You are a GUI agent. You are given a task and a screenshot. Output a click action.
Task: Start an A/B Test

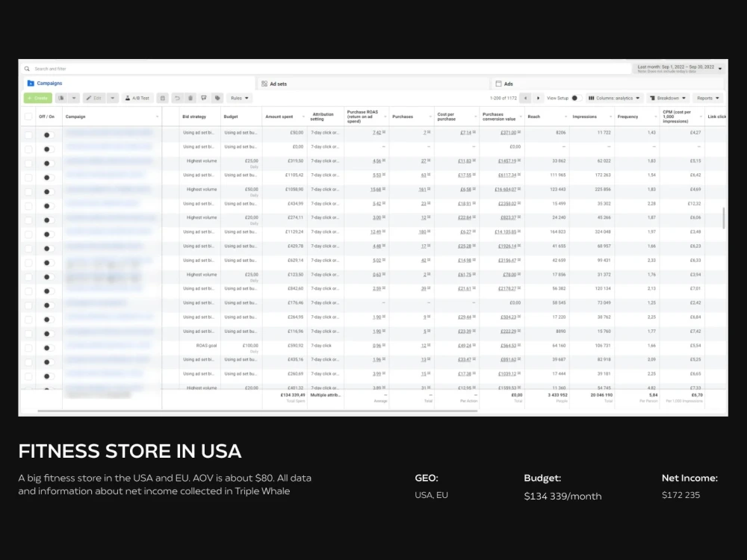click(x=137, y=98)
